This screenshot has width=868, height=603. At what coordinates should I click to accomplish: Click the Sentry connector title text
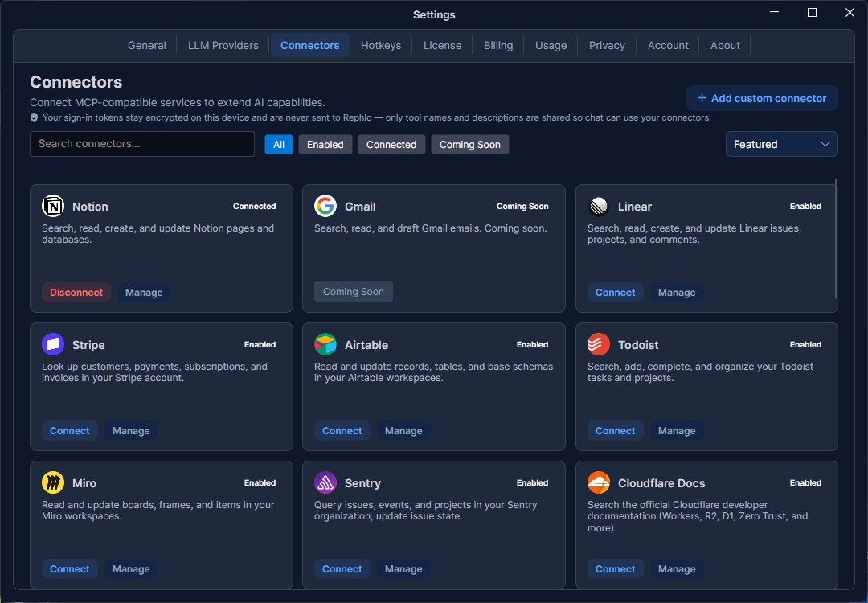(x=362, y=483)
